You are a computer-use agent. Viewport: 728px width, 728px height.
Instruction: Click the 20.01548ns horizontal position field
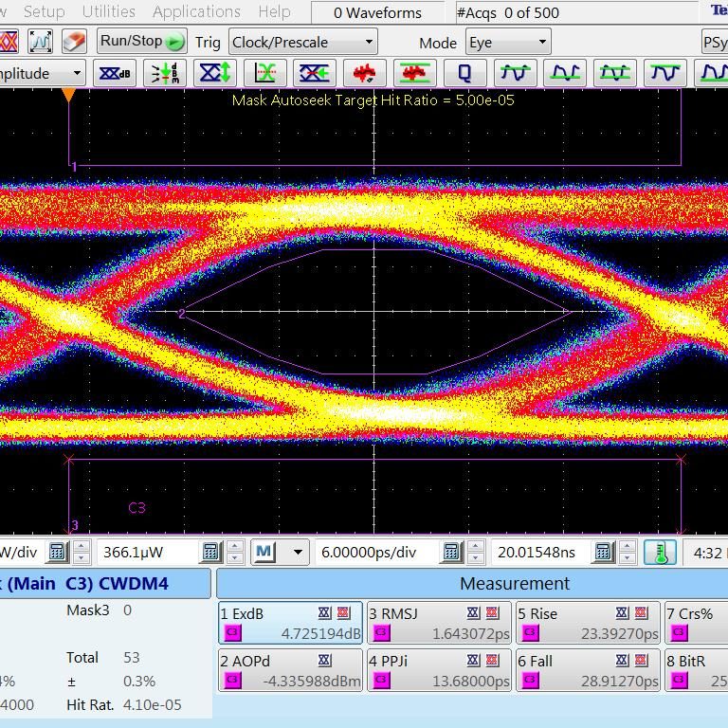[x=540, y=552]
